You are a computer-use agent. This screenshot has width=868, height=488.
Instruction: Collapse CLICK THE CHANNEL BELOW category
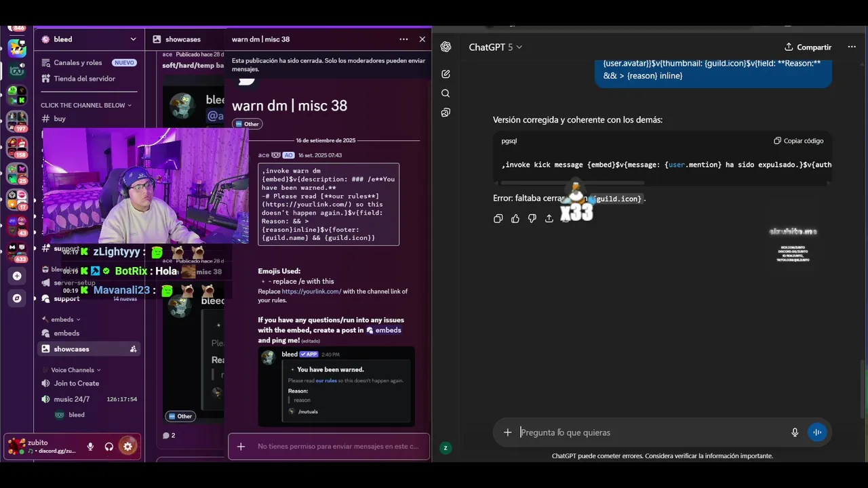[x=86, y=105]
